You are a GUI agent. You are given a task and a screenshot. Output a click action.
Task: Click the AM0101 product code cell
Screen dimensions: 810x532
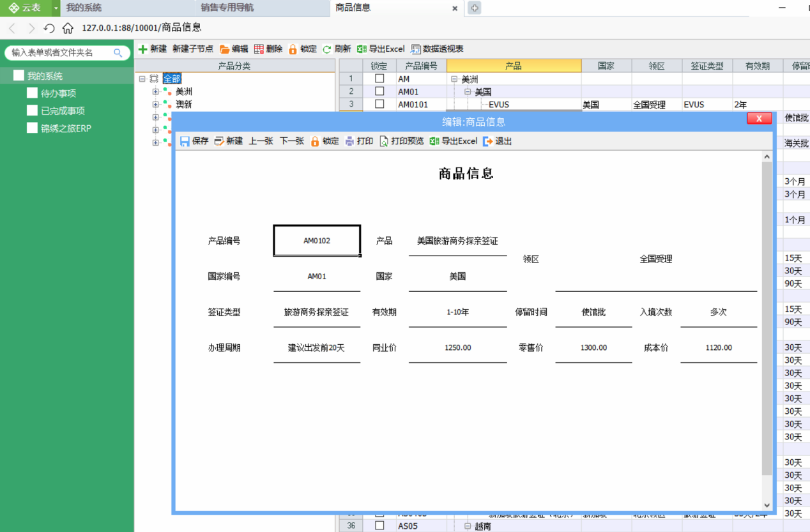coord(422,104)
